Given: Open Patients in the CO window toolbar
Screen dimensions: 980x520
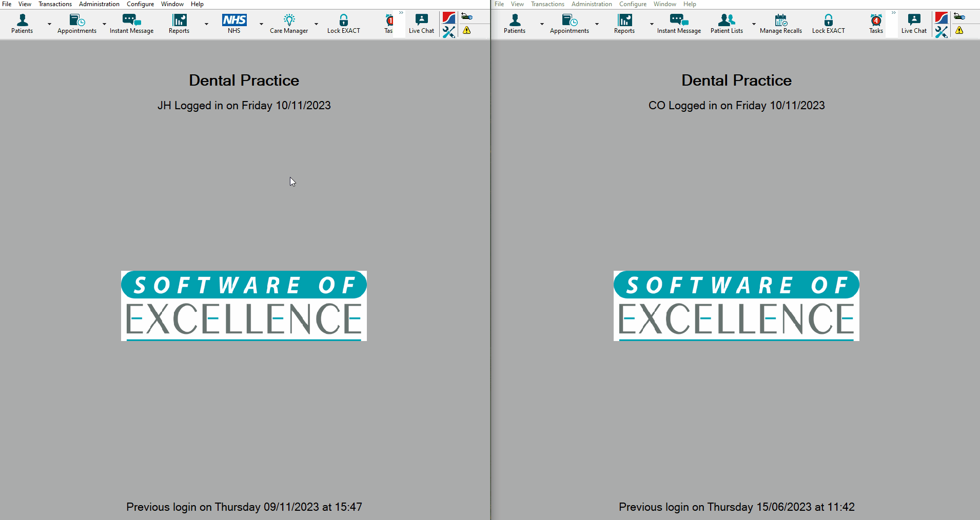Looking at the screenshot, I should coord(515,24).
